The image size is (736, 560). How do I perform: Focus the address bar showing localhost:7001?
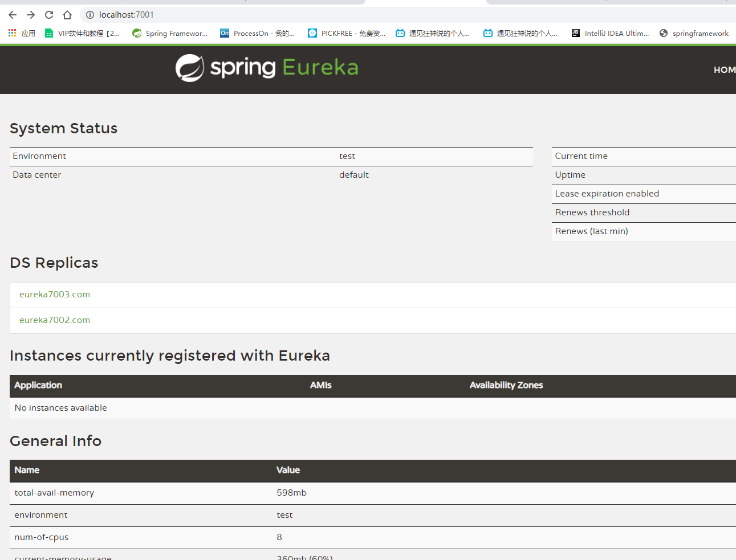click(x=127, y=15)
